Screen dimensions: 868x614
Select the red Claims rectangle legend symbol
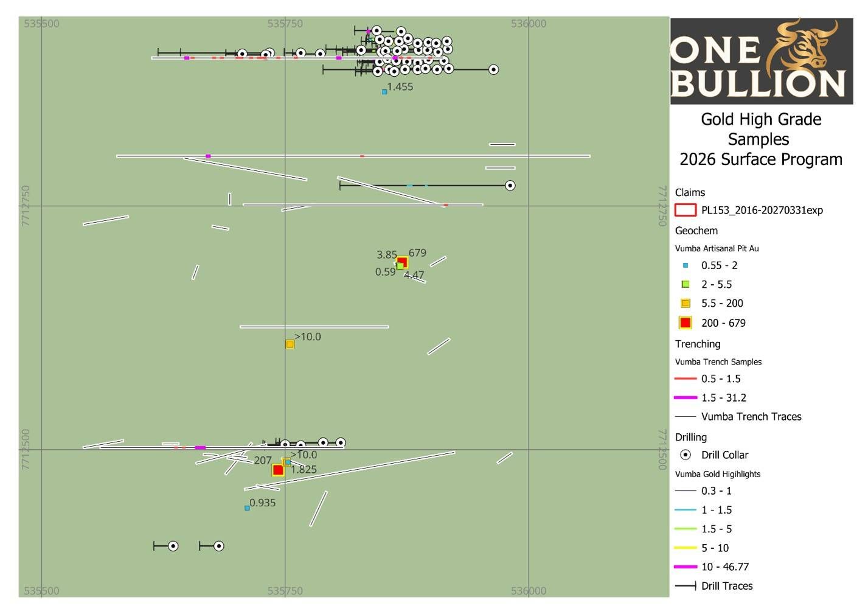click(686, 210)
